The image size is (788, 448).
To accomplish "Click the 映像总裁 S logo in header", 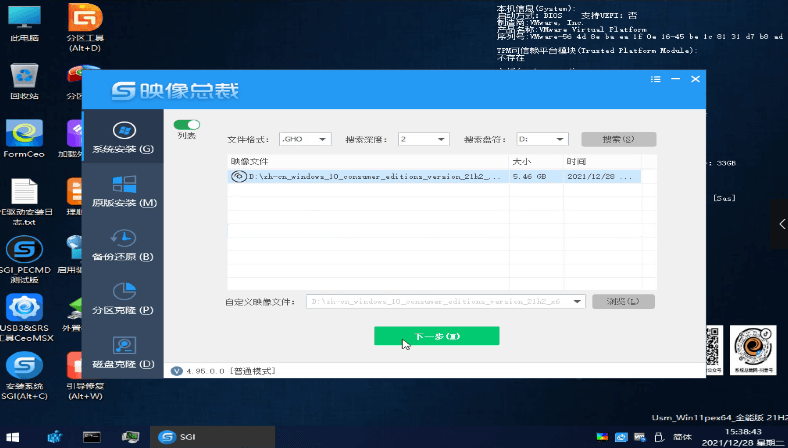I will 124,91.
